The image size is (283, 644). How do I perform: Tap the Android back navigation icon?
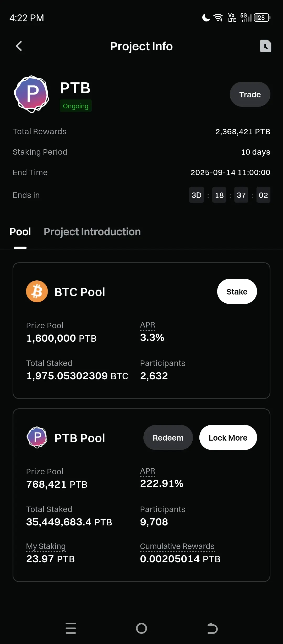(x=212, y=628)
